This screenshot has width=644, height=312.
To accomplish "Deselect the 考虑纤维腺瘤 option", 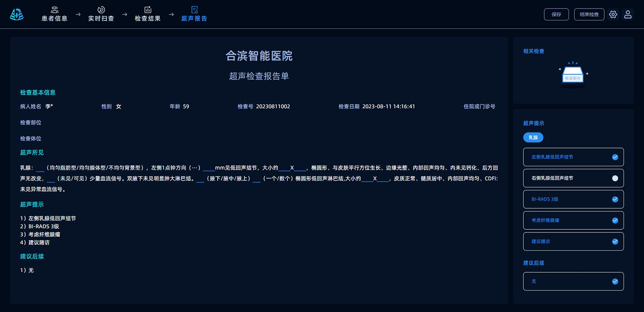I will pyautogui.click(x=615, y=220).
